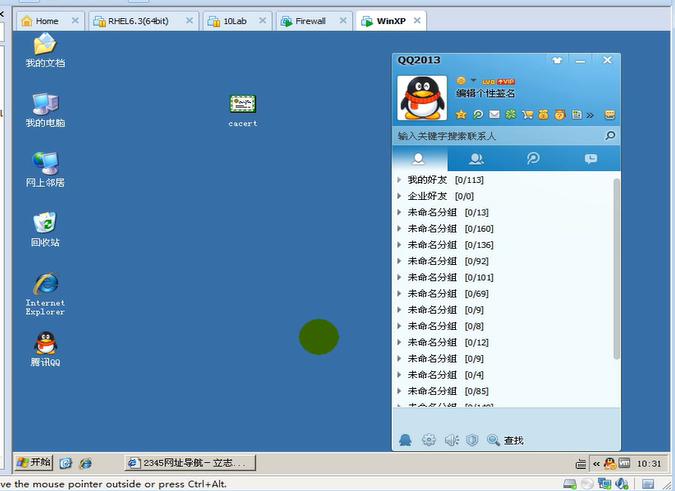Open QQ mail envelope icon

(x=494, y=114)
